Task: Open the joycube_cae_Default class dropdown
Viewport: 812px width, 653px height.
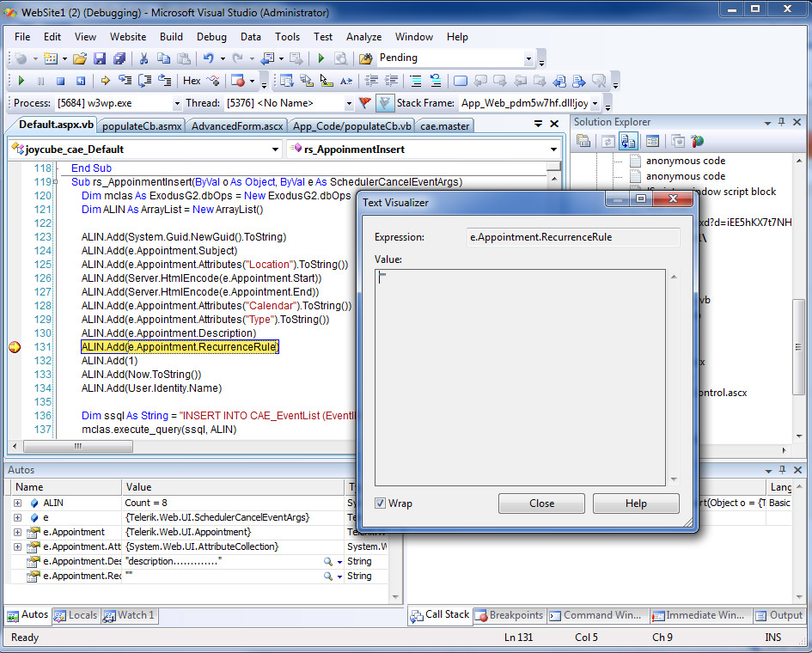Action: pyautogui.click(x=275, y=150)
